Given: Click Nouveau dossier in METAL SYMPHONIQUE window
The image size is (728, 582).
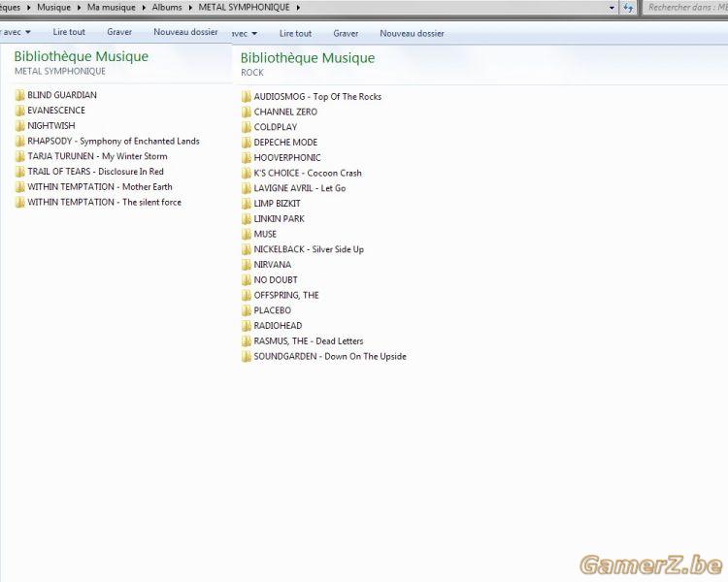Looking at the screenshot, I should [185, 32].
